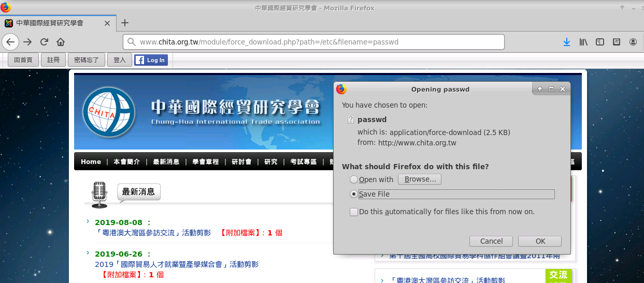Click the 註冊 register button
This screenshot has width=644, height=283.
(x=53, y=60)
